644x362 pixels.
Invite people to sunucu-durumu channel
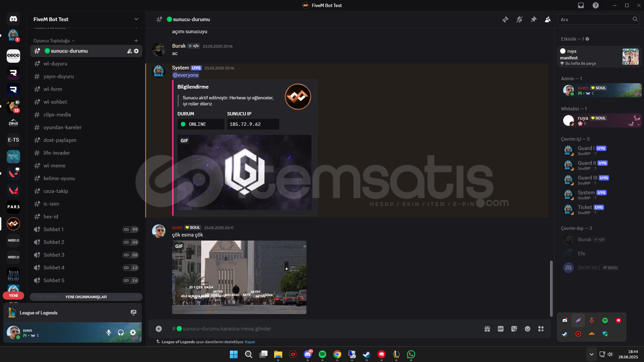point(129,51)
